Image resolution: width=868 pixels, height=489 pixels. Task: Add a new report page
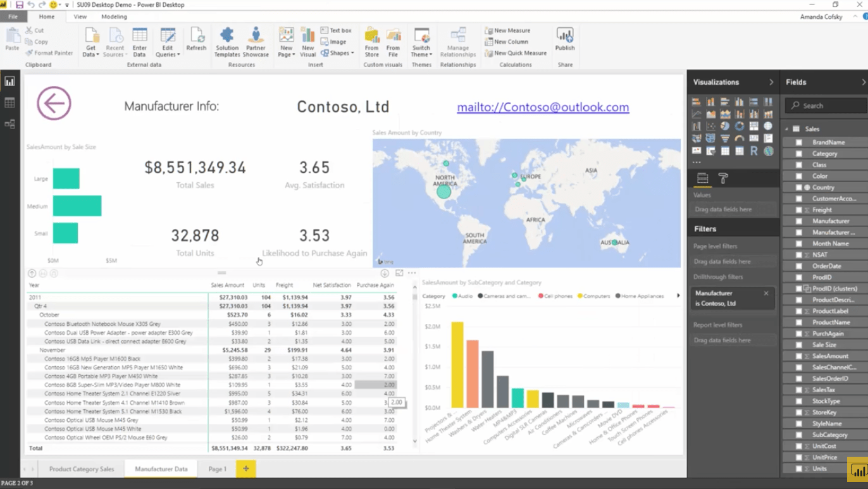245,469
